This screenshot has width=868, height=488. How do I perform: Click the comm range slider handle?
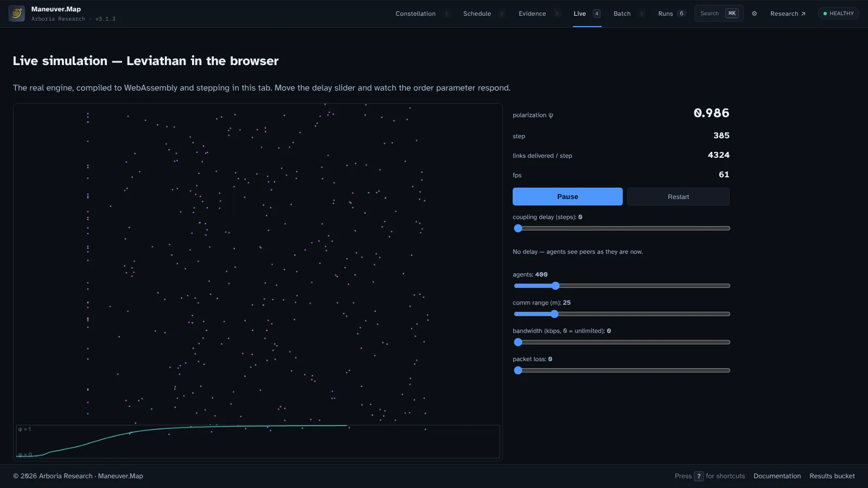[x=554, y=314]
